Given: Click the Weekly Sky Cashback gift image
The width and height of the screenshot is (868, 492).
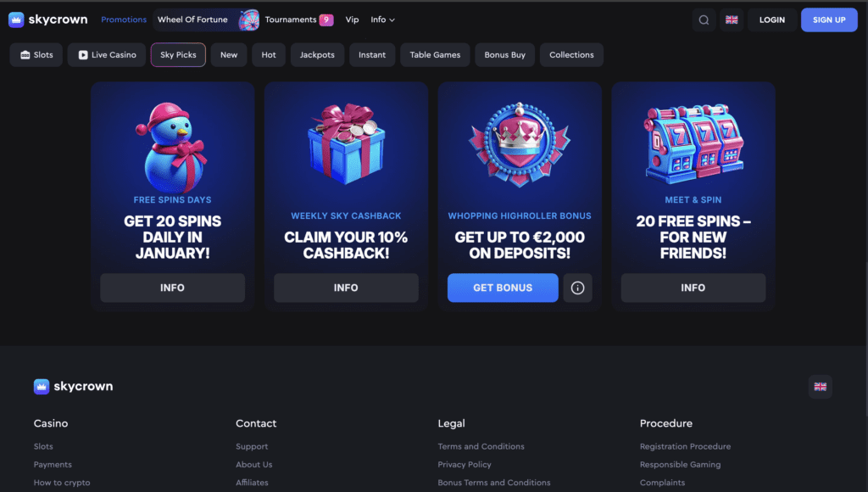Looking at the screenshot, I should (346, 144).
